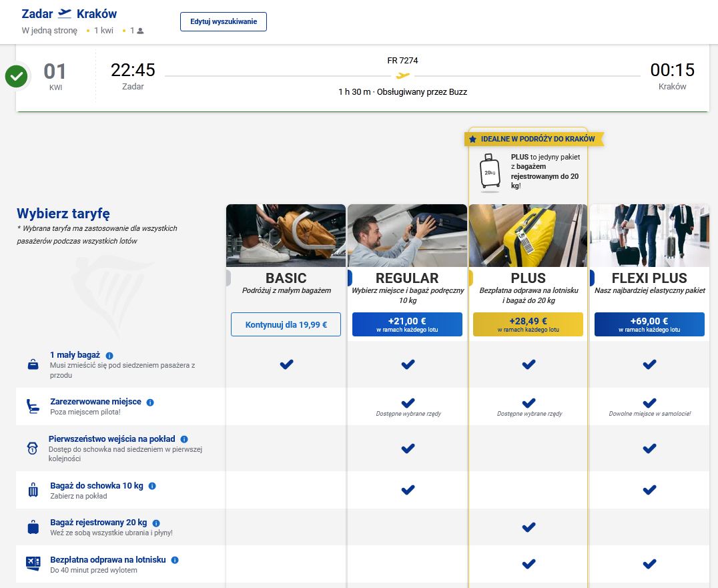This screenshot has width=718, height=588.
Task: Continue with BASIC fare for 19,99 €
Action: pos(286,324)
